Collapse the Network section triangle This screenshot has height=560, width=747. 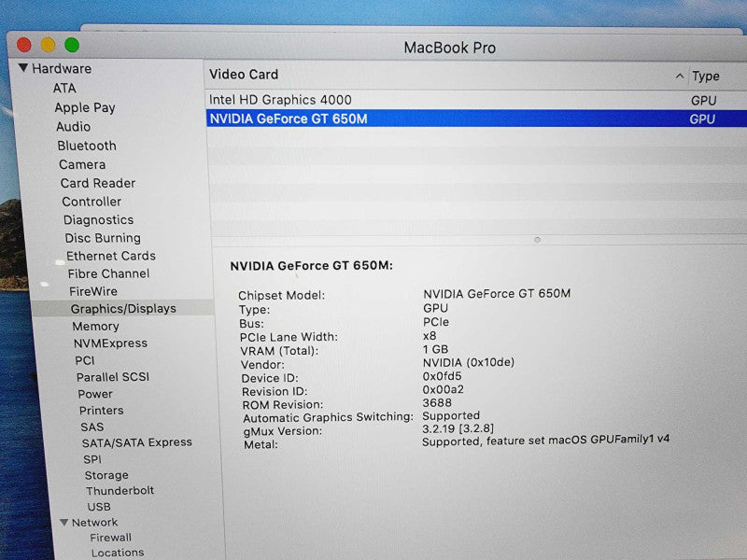click(x=63, y=522)
